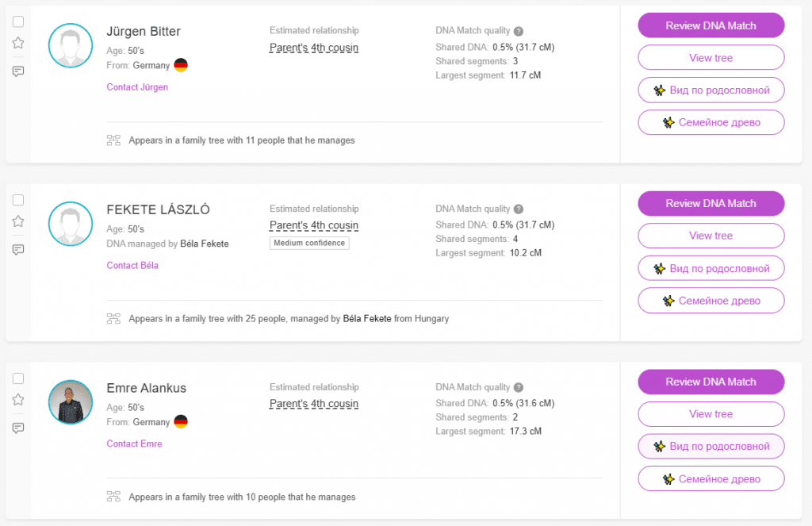Viewport: 812px width, 526px height.
Task: Select the Emre Alankus checkbox
Action: pos(18,378)
